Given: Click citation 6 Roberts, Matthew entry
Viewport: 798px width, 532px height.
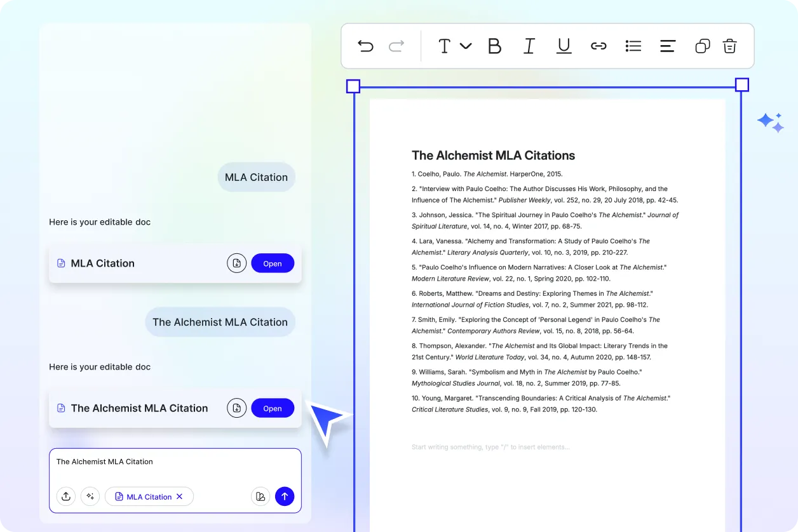Looking at the screenshot, I should tap(532, 299).
